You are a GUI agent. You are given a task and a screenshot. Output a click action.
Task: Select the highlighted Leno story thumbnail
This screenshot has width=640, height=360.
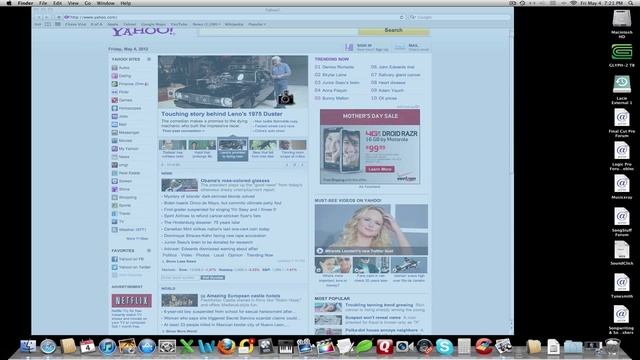pos(232,149)
